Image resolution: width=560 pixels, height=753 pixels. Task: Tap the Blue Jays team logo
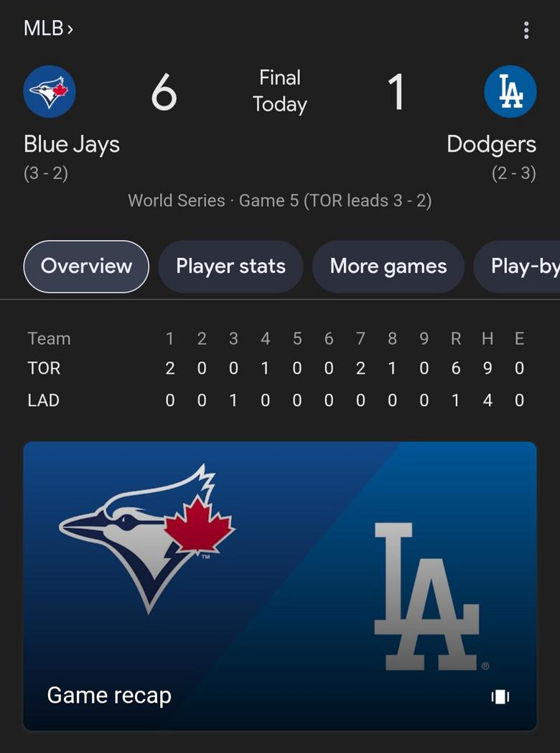pos(50,91)
